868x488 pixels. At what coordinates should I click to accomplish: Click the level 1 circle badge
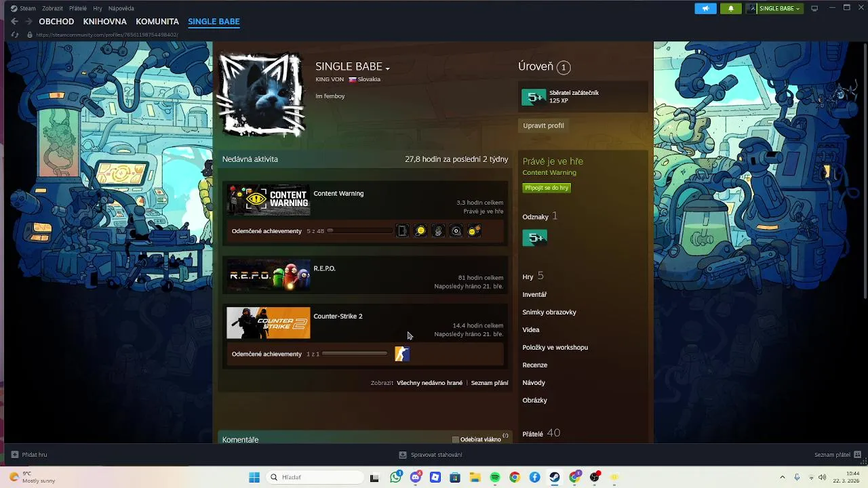564,67
